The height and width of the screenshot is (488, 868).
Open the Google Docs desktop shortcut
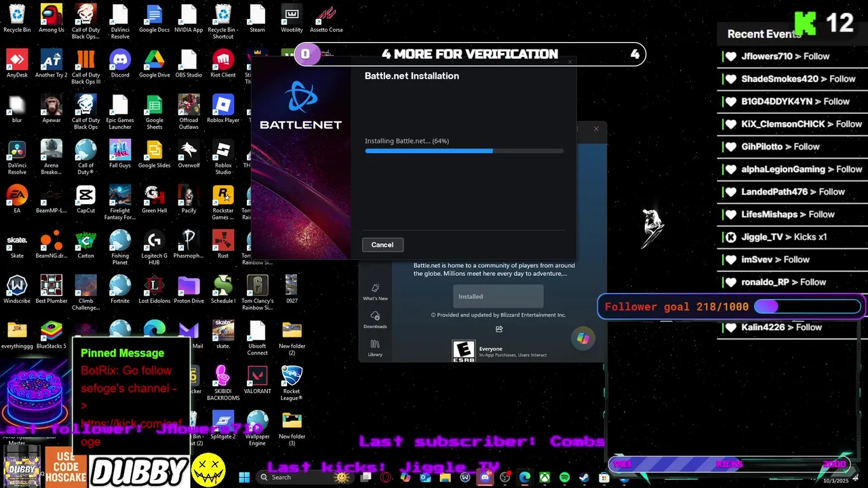click(155, 19)
